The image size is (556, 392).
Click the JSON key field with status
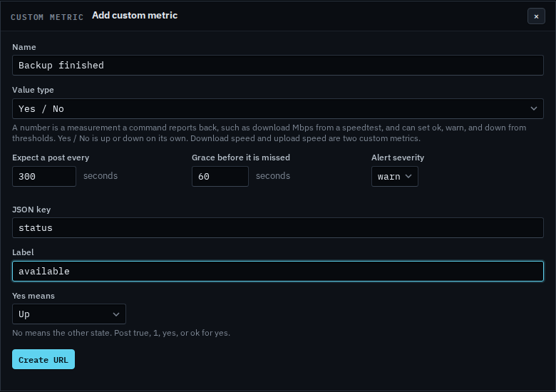pos(278,228)
